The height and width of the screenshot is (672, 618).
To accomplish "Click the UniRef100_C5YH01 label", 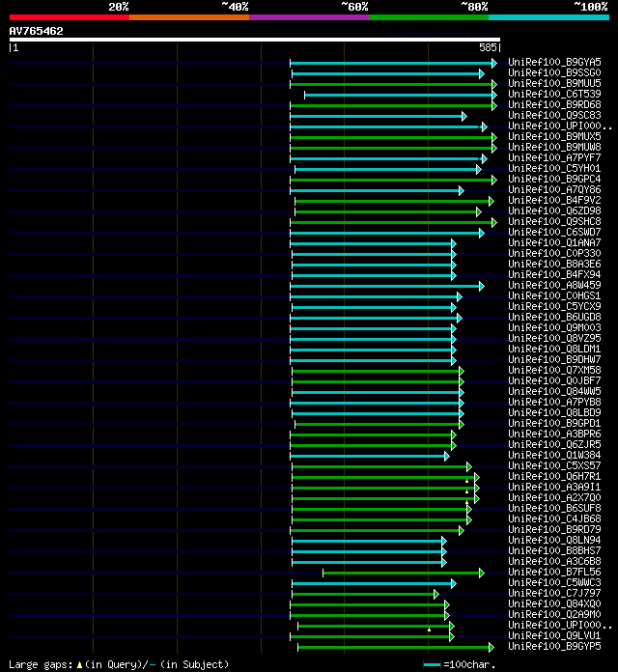I will point(554,168).
